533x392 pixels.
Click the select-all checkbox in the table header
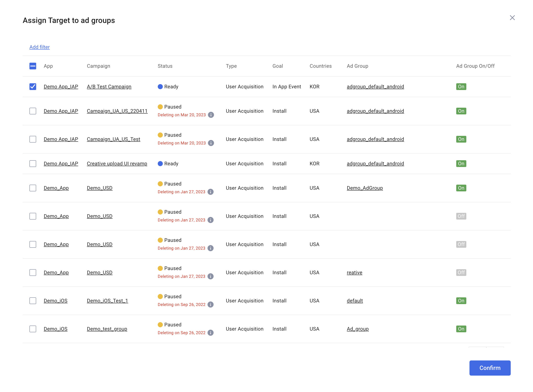point(33,66)
